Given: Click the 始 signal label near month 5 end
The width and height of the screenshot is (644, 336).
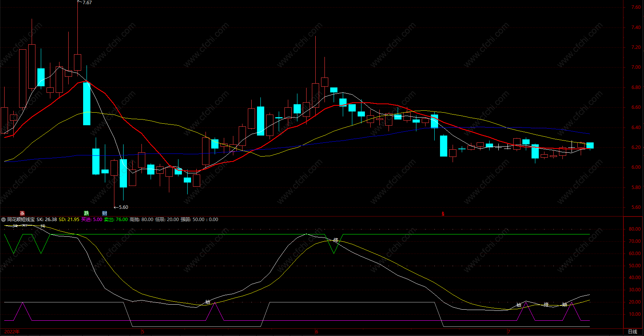Looking at the screenshot, I should (208, 302).
